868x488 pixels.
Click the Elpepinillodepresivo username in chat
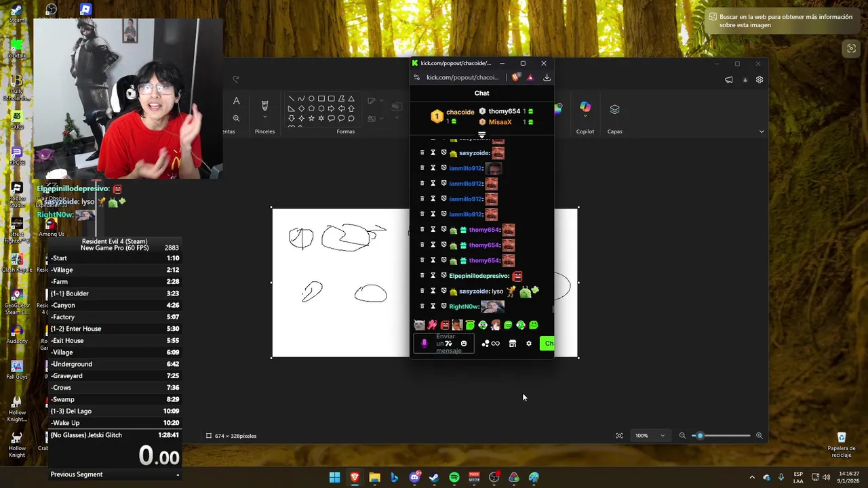click(x=479, y=276)
